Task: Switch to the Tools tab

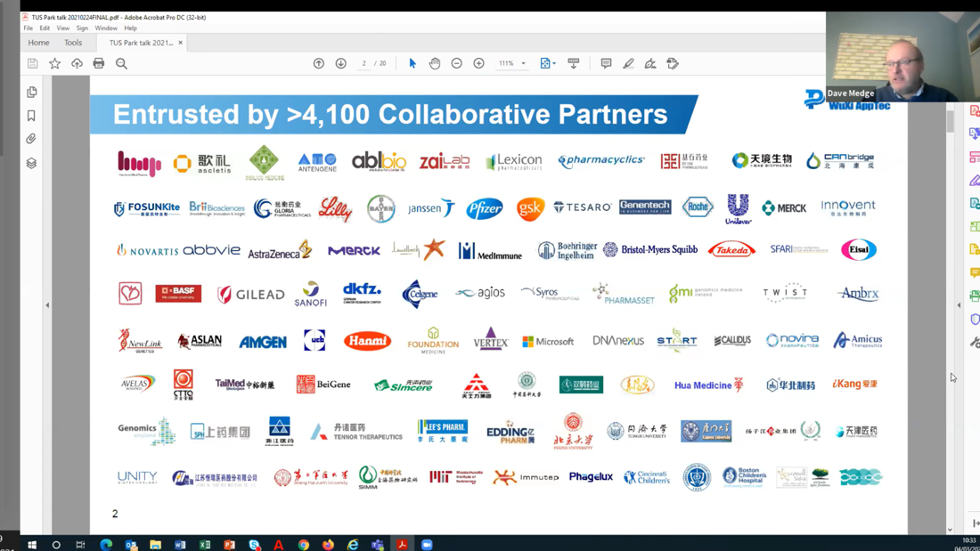Action: [x=73, y=43]
